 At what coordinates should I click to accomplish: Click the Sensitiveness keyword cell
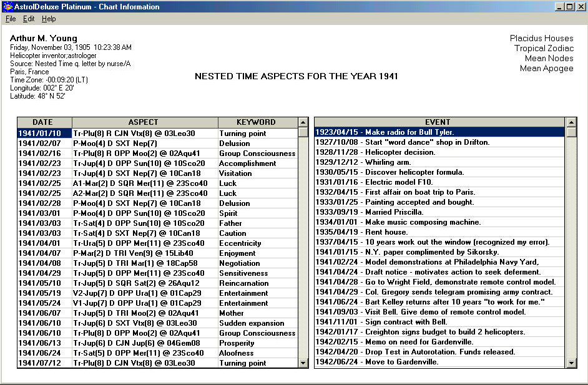(258, 273)
